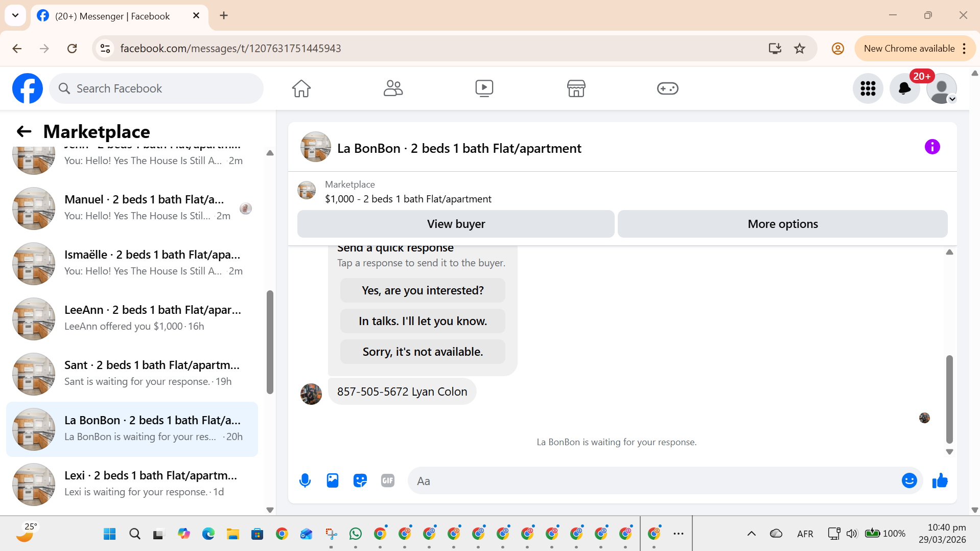Open the Chrome three-dot menu
980x551 pixels.
click(x=964, y=49)
